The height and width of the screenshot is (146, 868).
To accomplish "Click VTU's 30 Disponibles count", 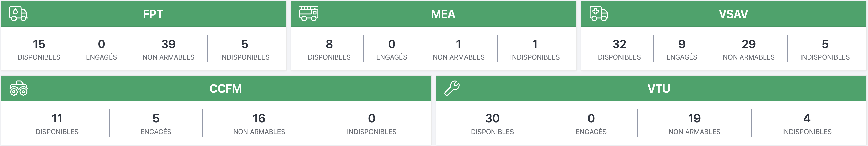I will tap(492, 119).
